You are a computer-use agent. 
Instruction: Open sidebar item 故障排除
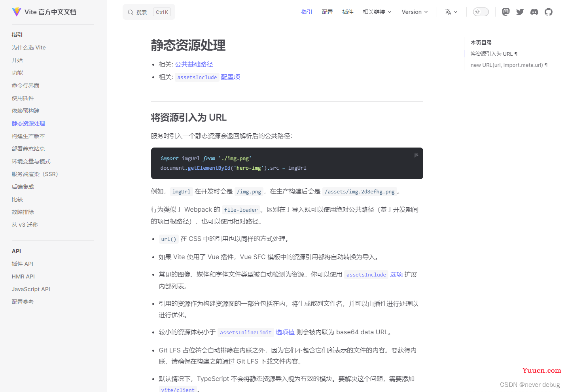tap(23, 212)
